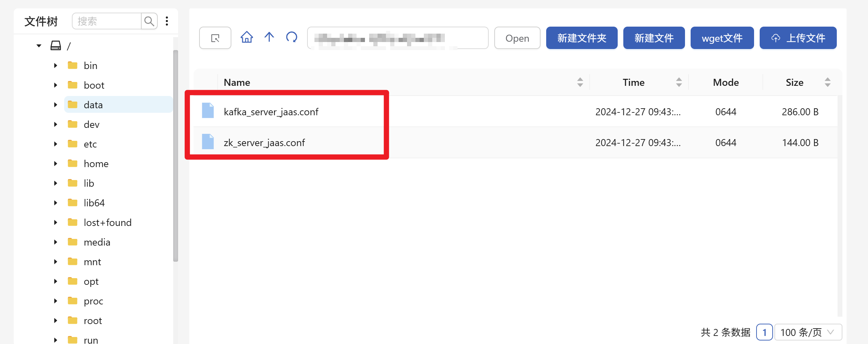The height and width of the screenshot is (344, 868).
Task: Sort the file list by Time
Action: tap(679, 82)
